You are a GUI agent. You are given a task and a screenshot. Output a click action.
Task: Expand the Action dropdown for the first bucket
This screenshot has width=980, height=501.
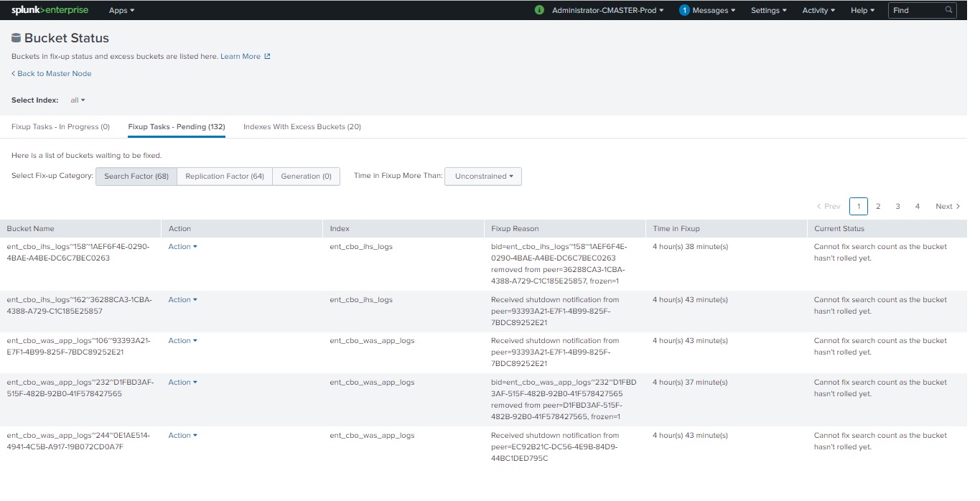coord(182,246)
